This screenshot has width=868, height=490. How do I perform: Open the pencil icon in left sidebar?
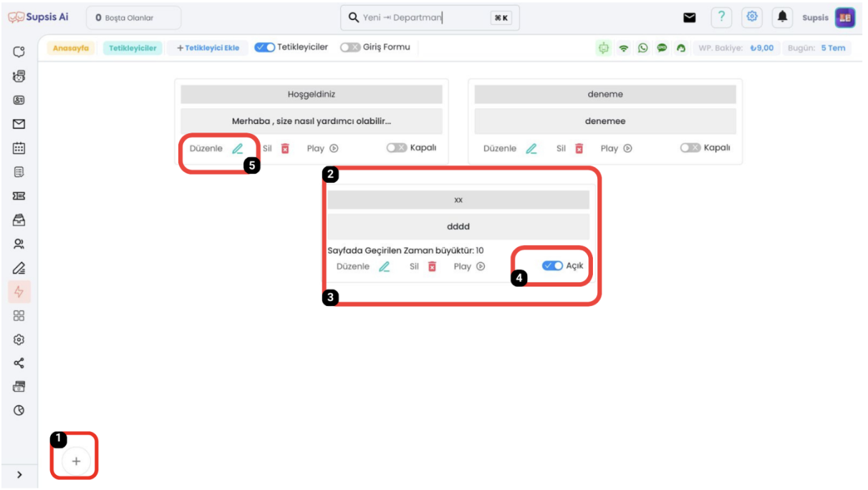[19, 268]
